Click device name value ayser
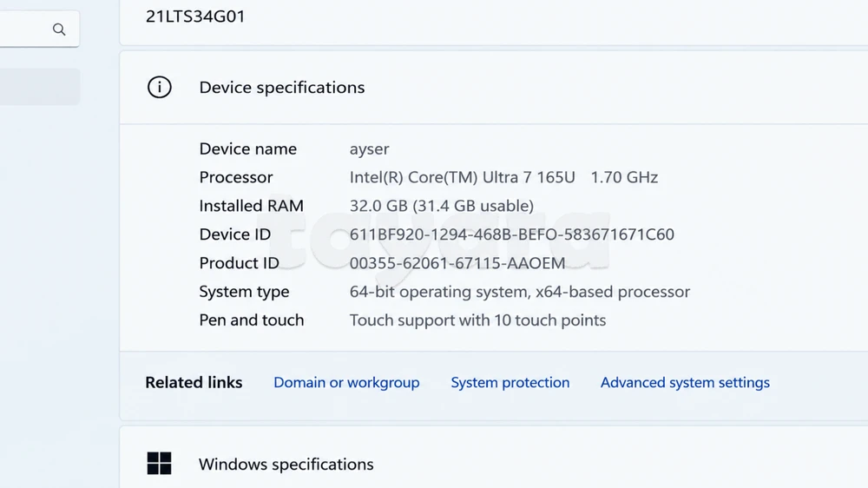This screenshot has height=488, width=868. pos(369,149)
